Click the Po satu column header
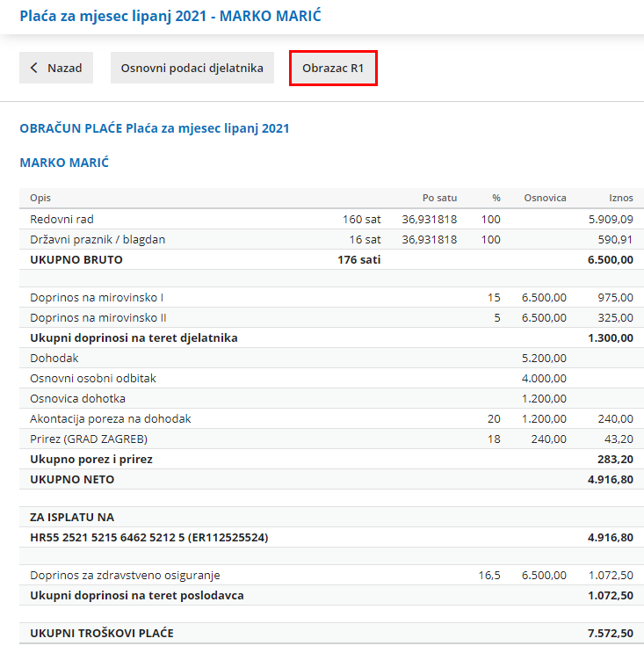 439,198
